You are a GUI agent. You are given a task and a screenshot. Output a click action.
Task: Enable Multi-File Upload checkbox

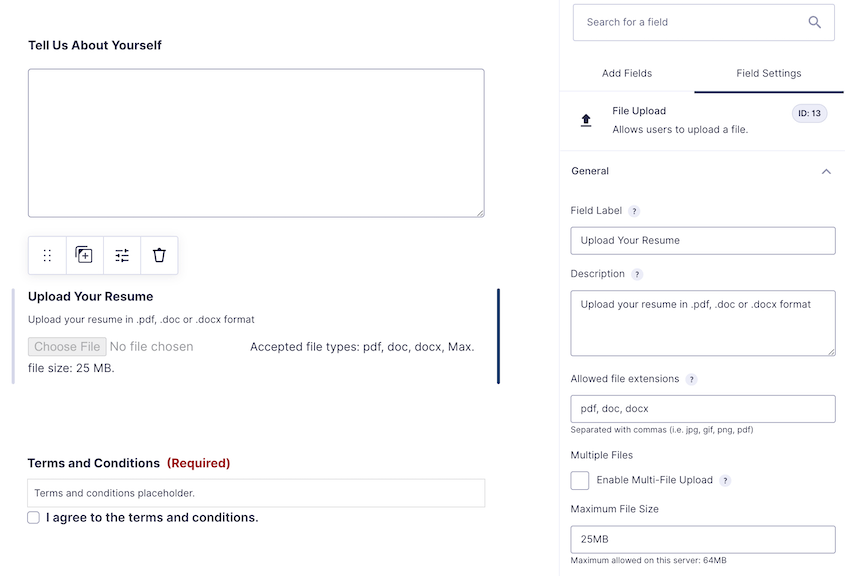coord(580,480)
